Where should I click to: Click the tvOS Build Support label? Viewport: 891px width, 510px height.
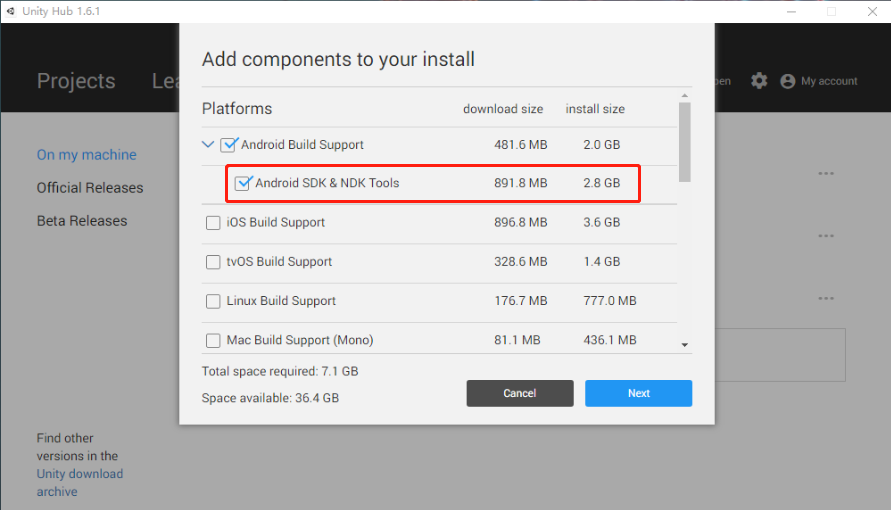pos(279,261)
